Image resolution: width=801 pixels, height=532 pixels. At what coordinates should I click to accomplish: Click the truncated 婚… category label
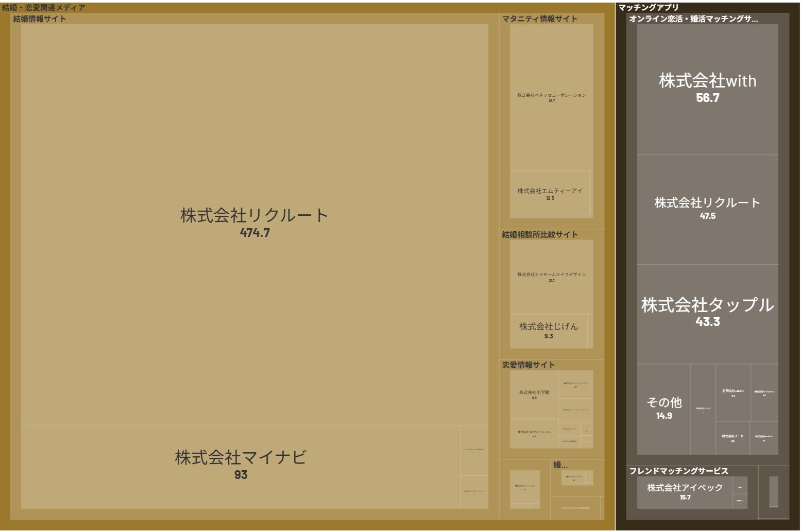click(560, 465)
